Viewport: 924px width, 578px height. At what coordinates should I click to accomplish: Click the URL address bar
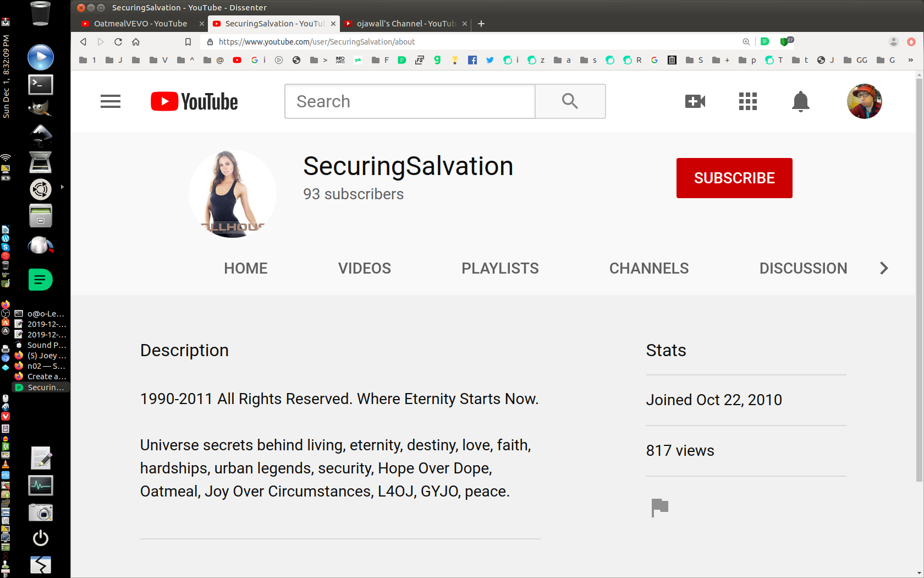click(x=473, y=42)
